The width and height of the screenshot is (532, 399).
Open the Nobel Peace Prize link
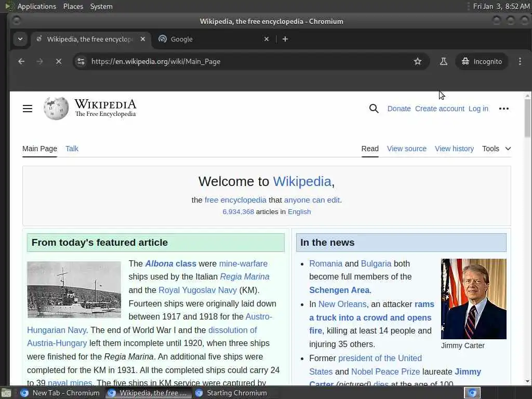pos(385,372)
